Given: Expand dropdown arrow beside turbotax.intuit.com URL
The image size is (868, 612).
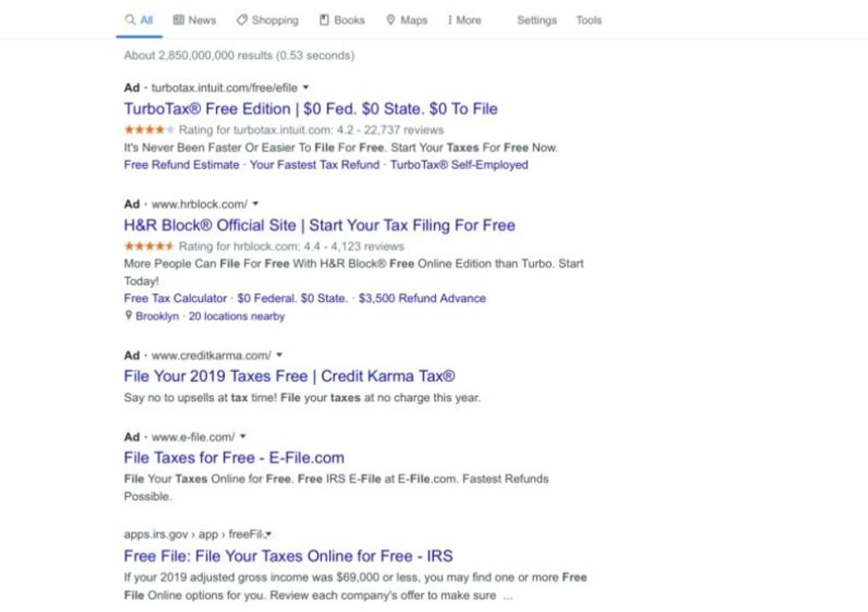Looking at the screenshot, I should [306, 88].
